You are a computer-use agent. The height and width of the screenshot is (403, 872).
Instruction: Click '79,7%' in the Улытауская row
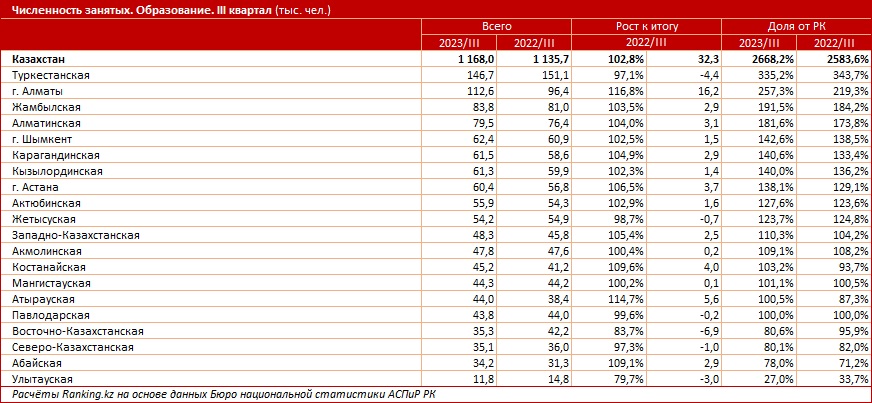click(x=630, y=381)
